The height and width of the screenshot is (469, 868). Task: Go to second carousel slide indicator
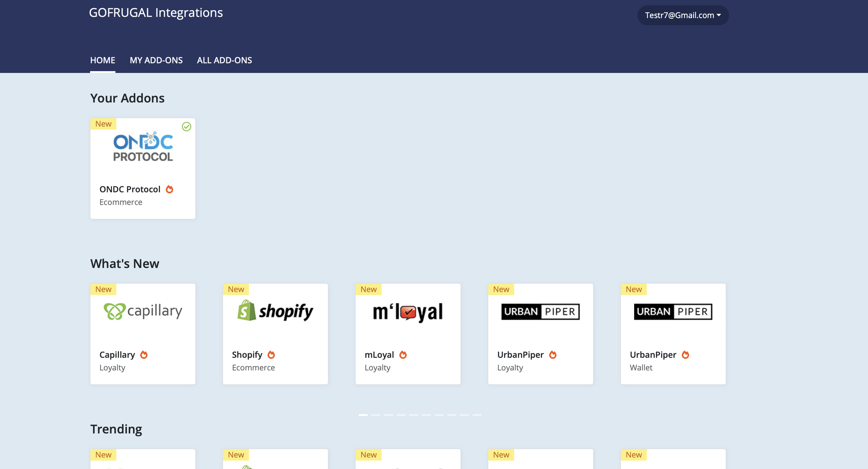(x=376, y=415)
